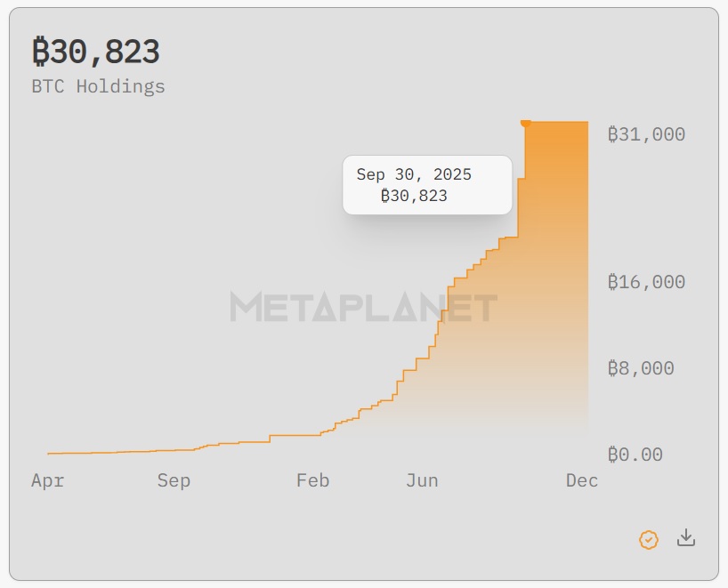Click the orange verified badge icon
Image resolution: width=728 pixels, height=588 pixels.
649,539
